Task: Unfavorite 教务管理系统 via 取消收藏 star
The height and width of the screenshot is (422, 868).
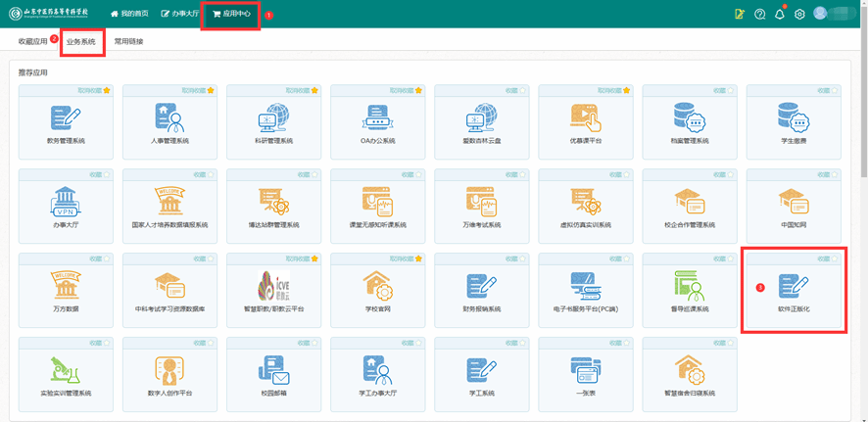Action: [x=106, y=91]
